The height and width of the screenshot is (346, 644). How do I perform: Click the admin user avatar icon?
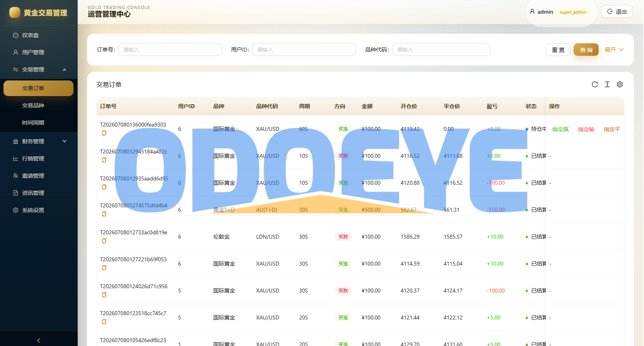click(532, 12)
